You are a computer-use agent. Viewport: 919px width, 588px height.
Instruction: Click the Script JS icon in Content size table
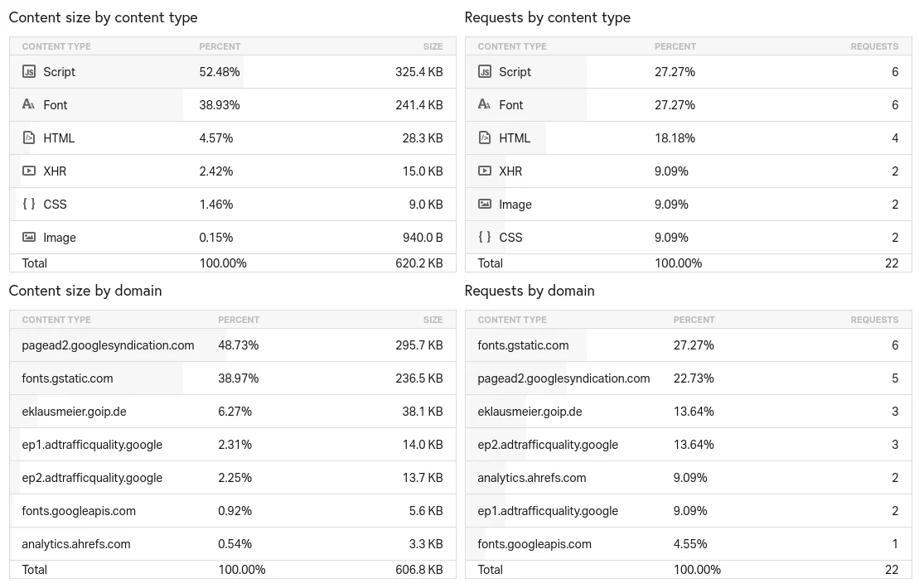pyautogui.click(x=29, y=72)
